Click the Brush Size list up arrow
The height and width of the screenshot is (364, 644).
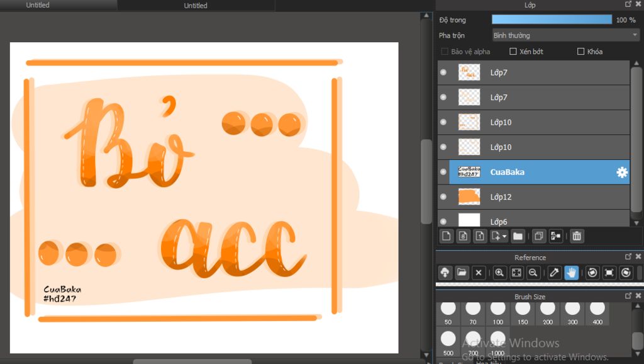(x=638, y=306)
